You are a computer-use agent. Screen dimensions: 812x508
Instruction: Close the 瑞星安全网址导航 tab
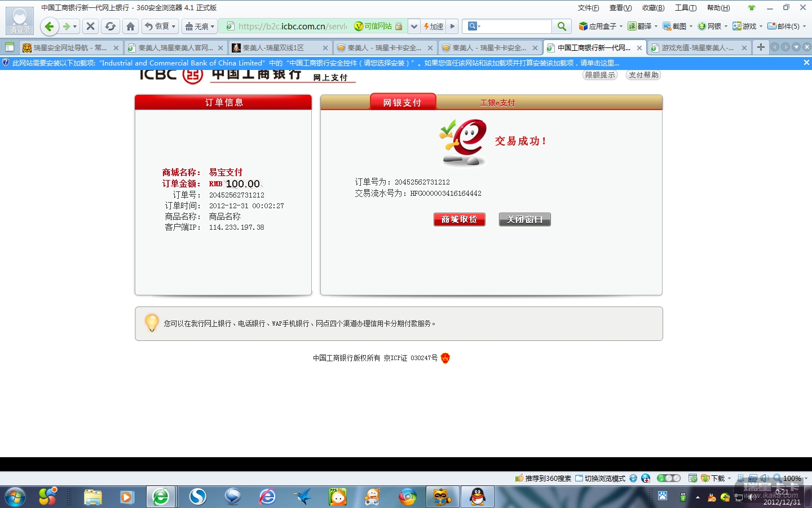[116, 48]
